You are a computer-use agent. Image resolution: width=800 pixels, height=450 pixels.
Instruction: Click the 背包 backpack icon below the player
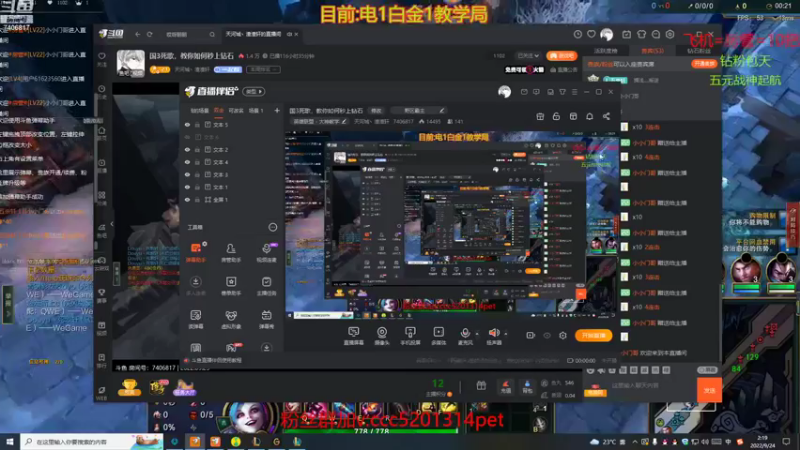click(527, 387)
